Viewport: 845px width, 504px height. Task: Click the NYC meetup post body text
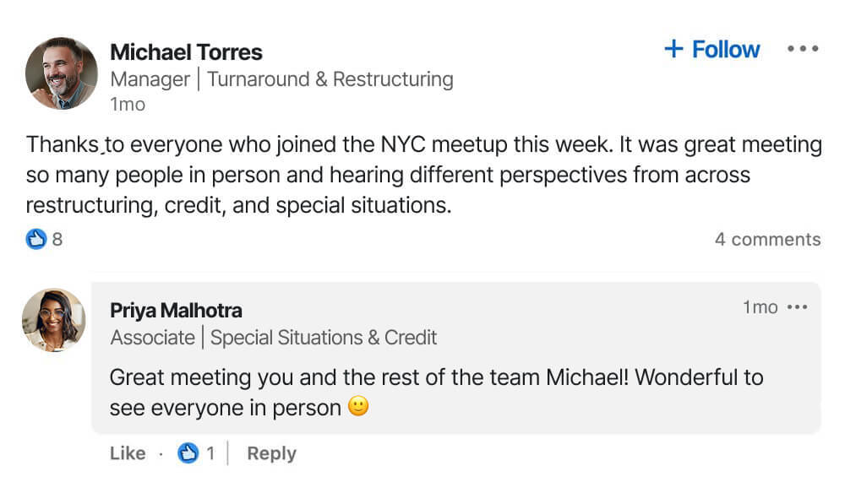(x=422, y=175)
